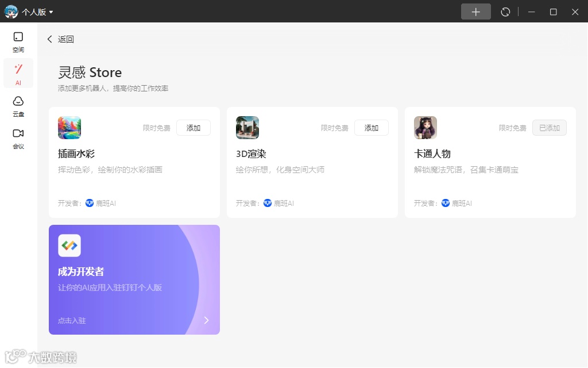Click 限时免费 label on 3D渲染 card

pyautogui.click(x=335, y=128)
